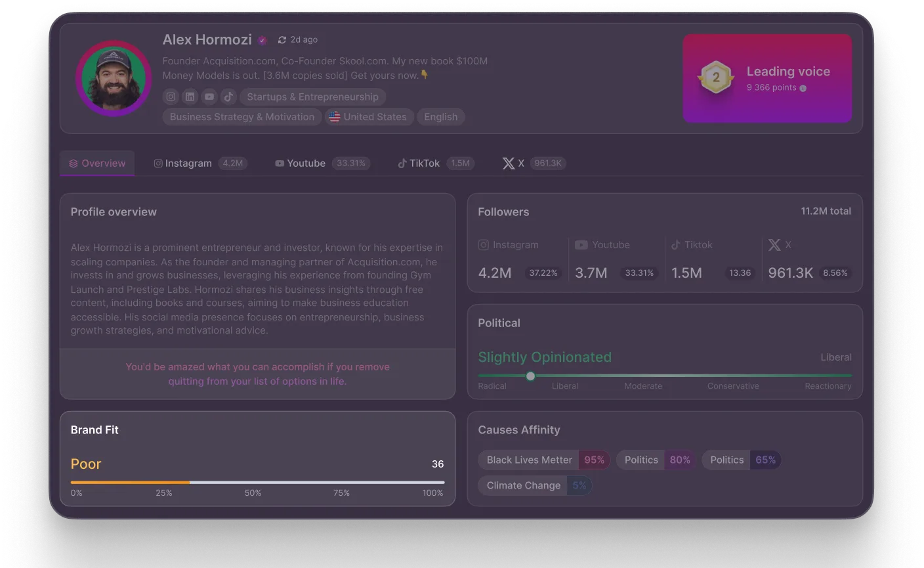The image size is (924, 568).
Task: Switch to the Instagram tab
Action: (200, 164)
